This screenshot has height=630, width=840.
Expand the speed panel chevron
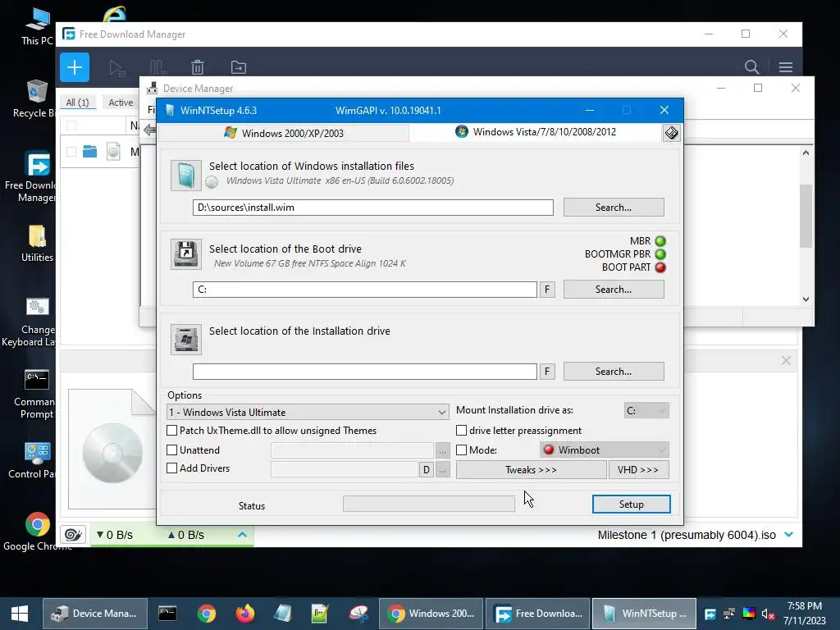242,535
